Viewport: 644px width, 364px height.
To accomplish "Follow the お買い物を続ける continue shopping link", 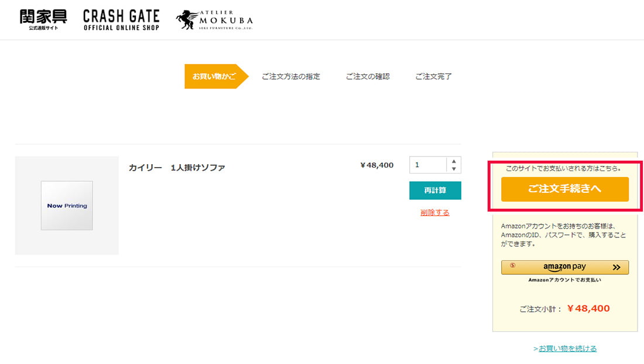I will (566, 348).
